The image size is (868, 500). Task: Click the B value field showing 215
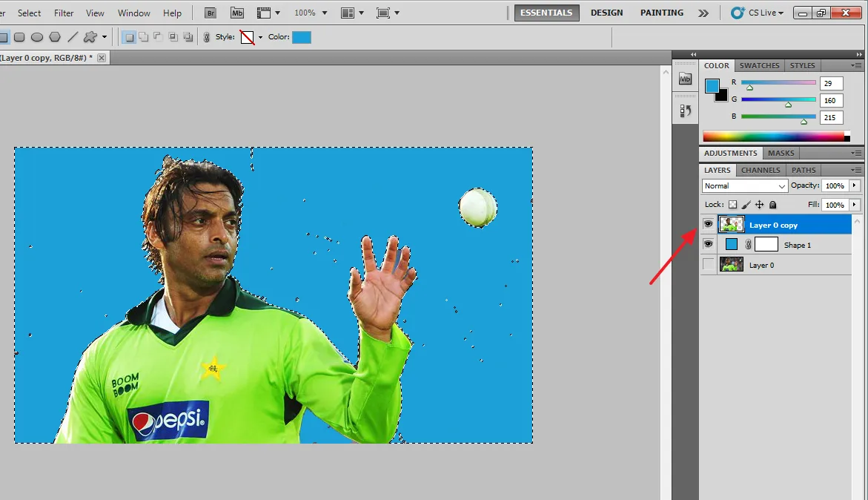click(831, 117)
